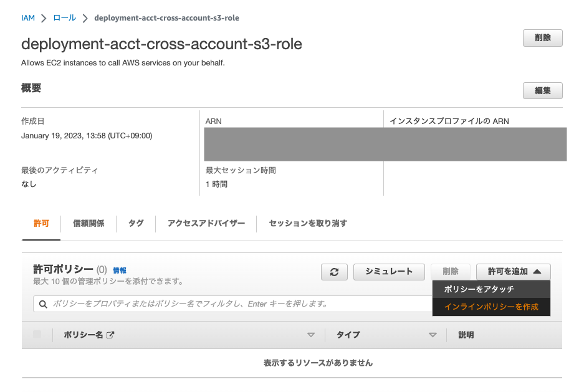Image resolution: width=579 pixels, height=392 pixels.
Task: Click the search magnifier icon in filter bar
Action: coord(42,304)
